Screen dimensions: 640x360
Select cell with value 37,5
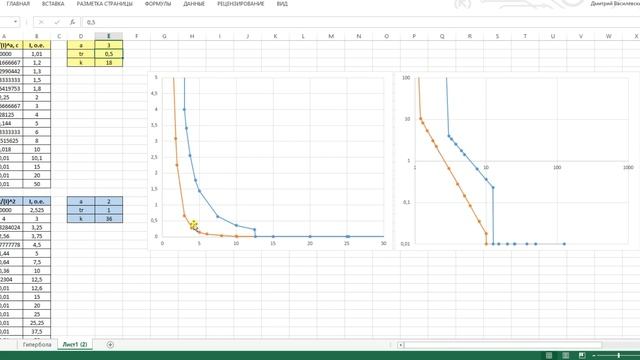pos(37,331)
